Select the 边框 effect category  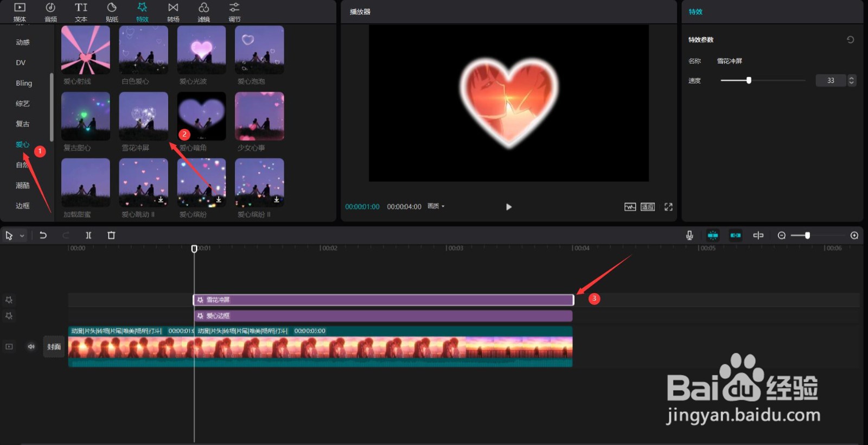point(23,206)
